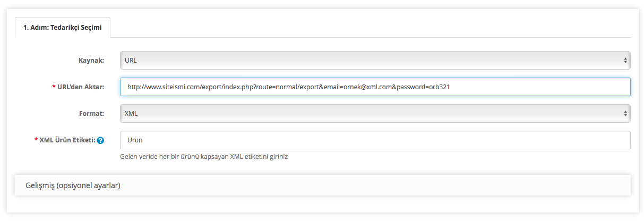Open the Kaynak dropdown
The image size is (644, 221).
[x=375, y=61]
